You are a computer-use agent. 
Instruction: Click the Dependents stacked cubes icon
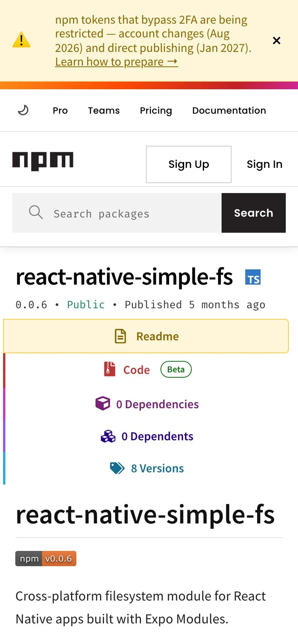(108, 436)
